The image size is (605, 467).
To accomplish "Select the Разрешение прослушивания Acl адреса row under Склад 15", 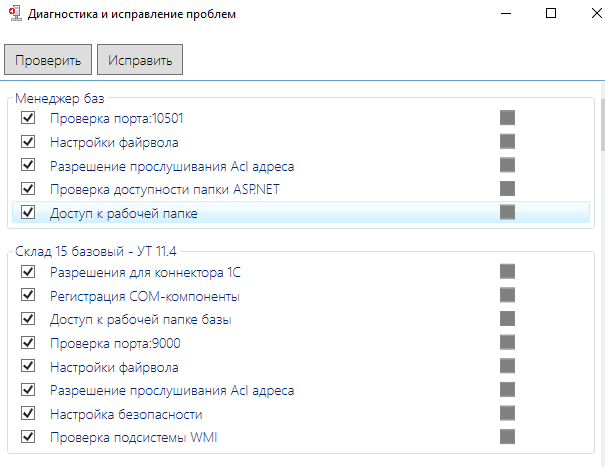I will click(x=301, y=390).
